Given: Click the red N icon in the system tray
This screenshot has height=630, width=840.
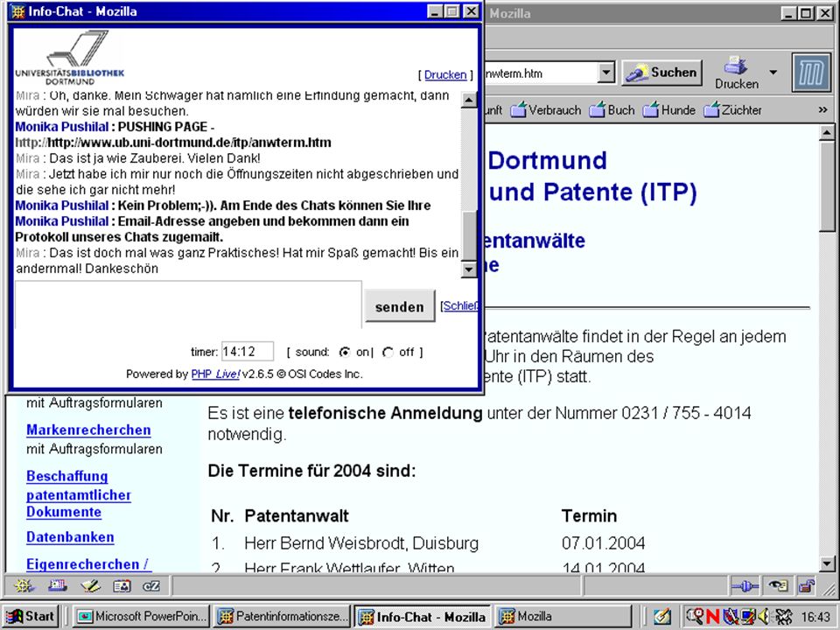Looking at the screenshot, I should [712, 617].
